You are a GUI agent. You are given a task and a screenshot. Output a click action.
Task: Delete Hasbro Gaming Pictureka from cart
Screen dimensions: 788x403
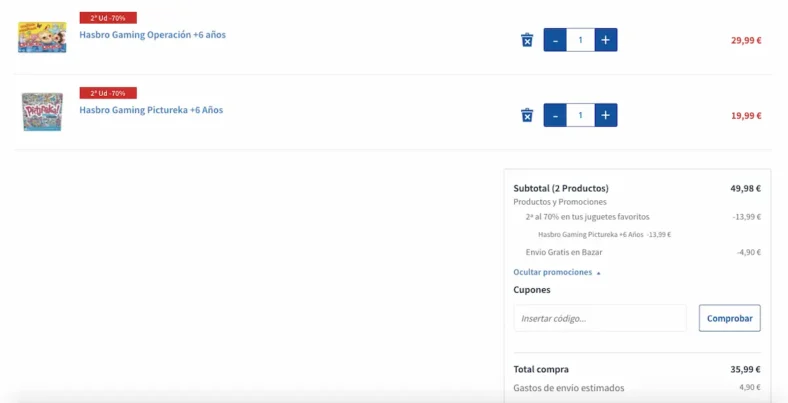(x=527, y=115)
